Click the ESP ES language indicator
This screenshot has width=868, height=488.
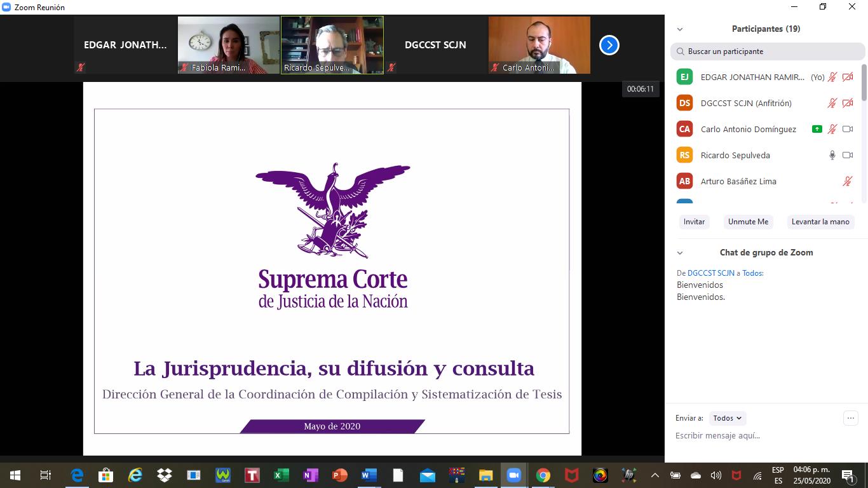[778, 475]
